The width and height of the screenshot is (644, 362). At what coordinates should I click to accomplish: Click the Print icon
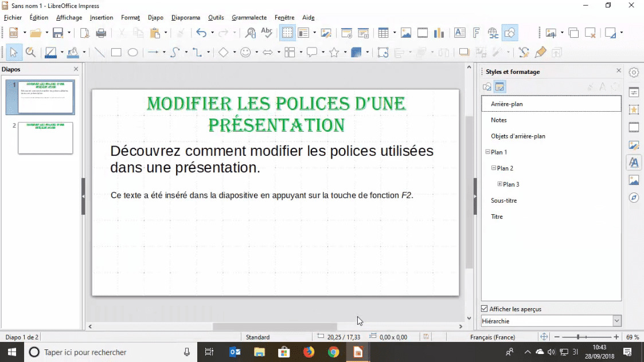coord(101,33)
